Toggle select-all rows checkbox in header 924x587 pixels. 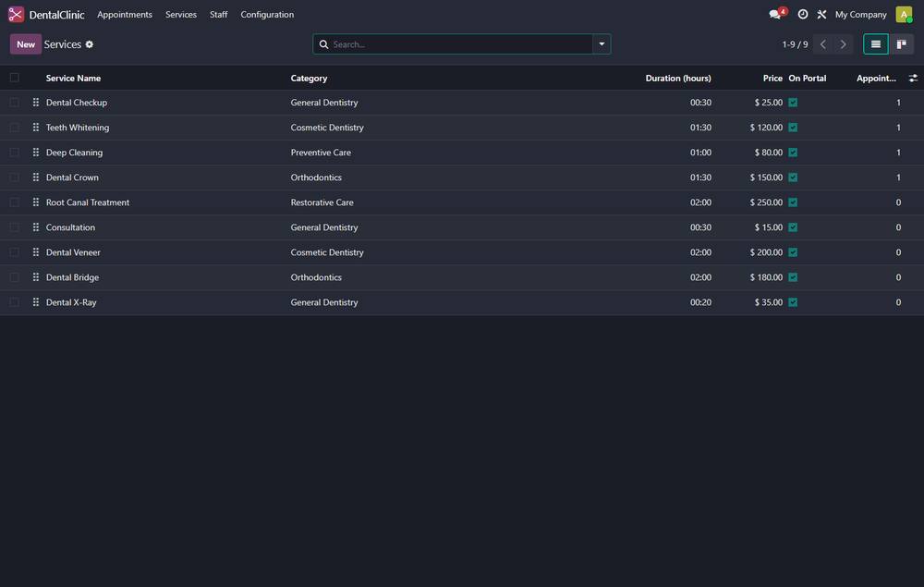click(14, 78)
